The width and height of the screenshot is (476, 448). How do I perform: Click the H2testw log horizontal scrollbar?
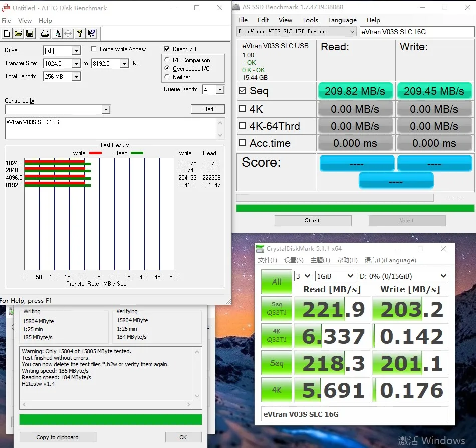tap(106, 404)
